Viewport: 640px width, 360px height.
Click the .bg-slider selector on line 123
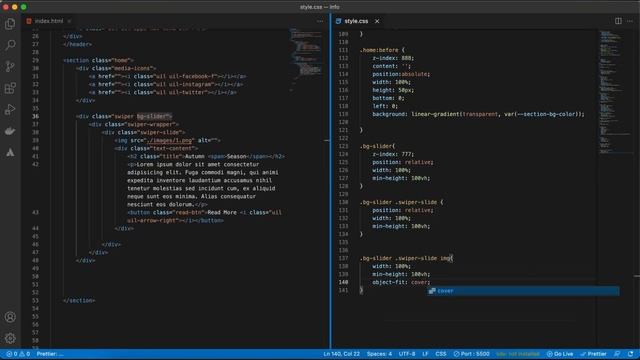point(376,146)
